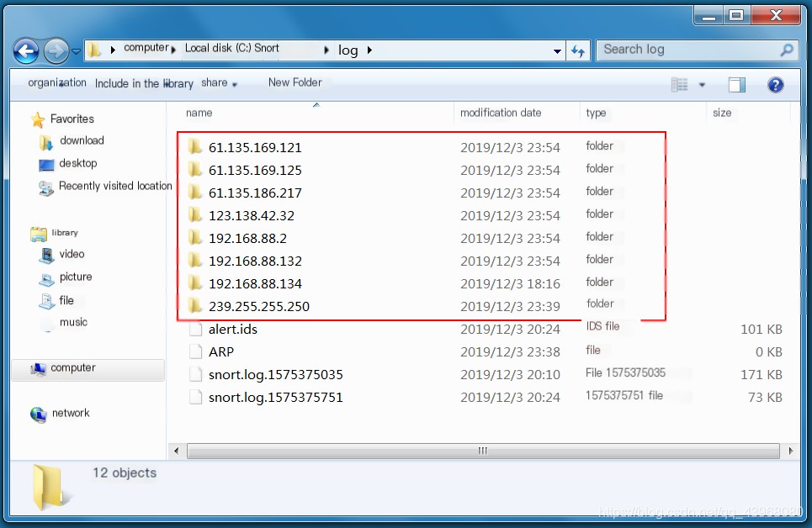The image size is (812, 528).
Task: Select network in navigation pane
Action: click(71, 413)
